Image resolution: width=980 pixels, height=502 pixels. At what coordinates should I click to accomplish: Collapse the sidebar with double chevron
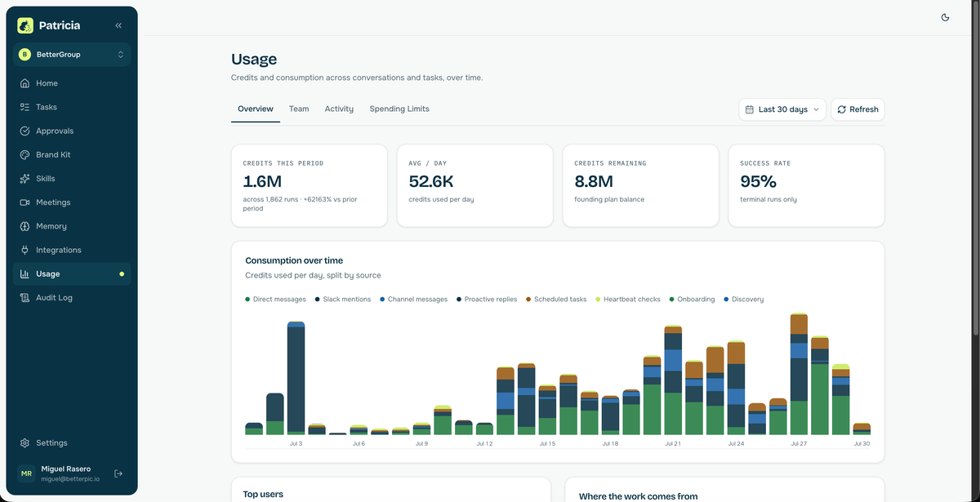tap(118, 25)
